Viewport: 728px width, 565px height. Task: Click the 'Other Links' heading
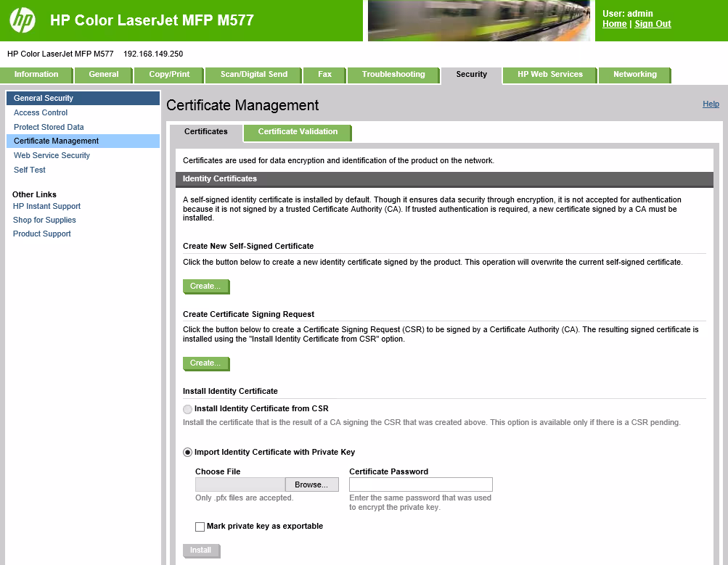34,194
